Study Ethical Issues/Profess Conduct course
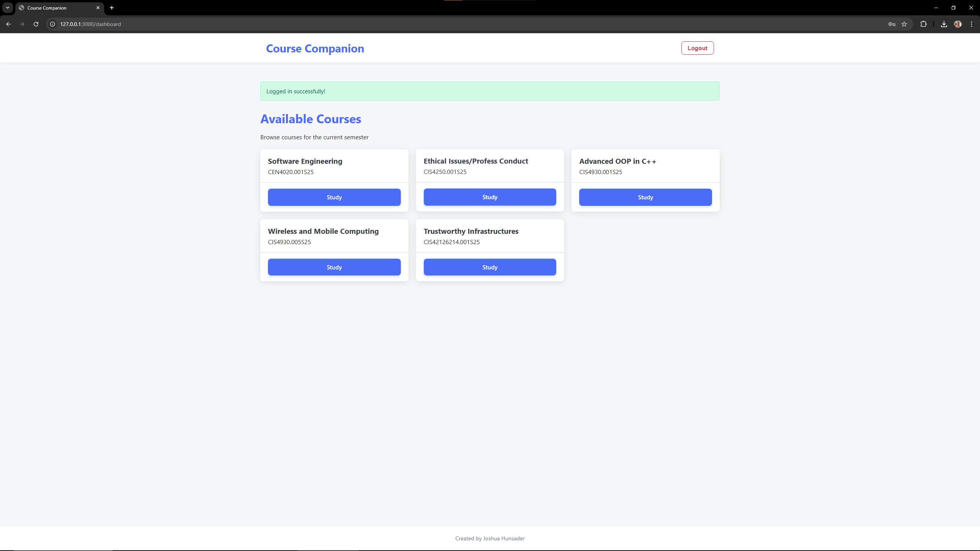This screenshot has height=551, width=980. point(490,197)
